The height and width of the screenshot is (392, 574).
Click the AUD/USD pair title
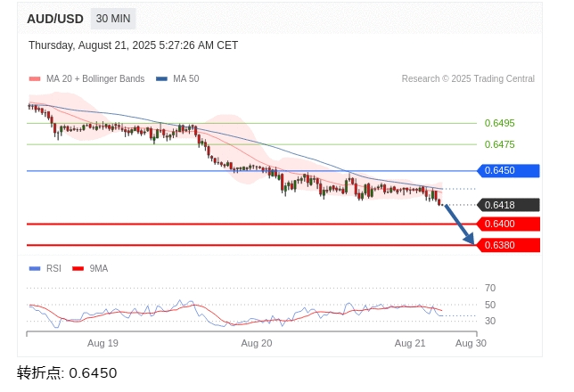pyautogui.click(x=55, y=19)
